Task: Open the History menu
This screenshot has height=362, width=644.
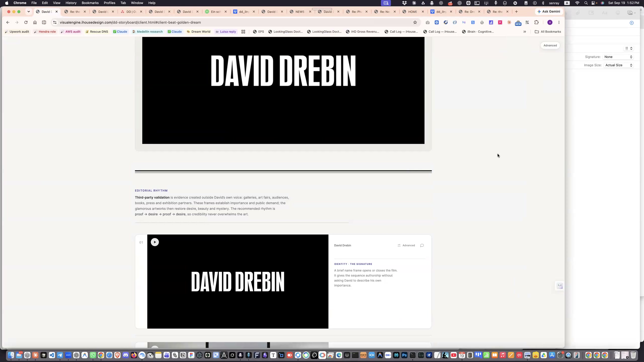Action: coord(71,3)
